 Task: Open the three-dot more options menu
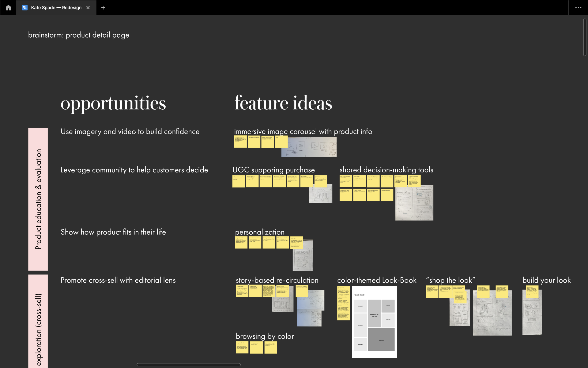pos(578,8)
